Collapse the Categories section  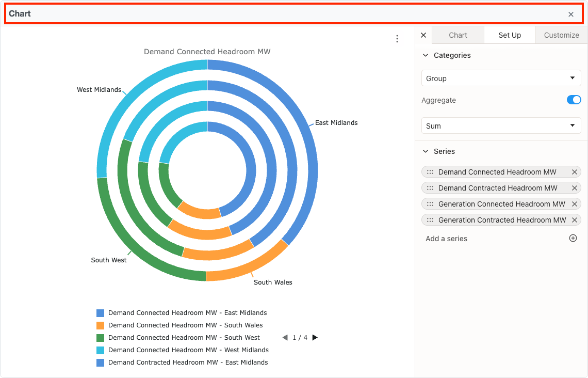click(425, 55)
